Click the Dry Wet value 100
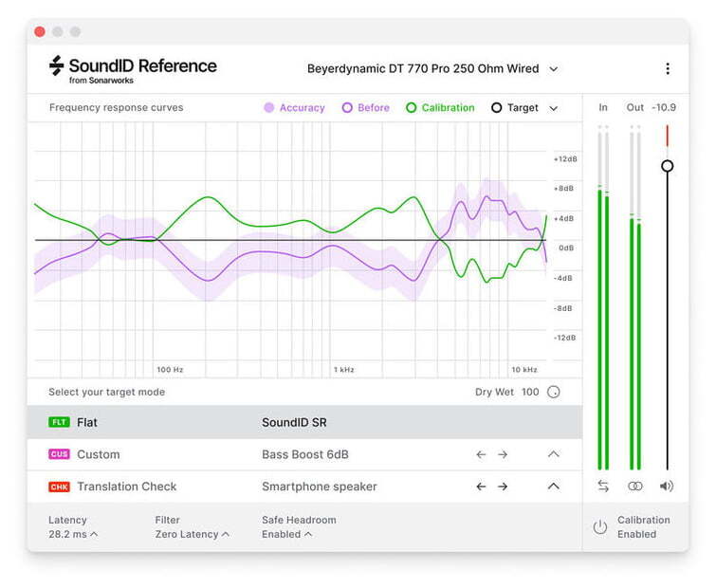Viewport: 716px width, 588px height. pyautogui.click(x=530, y=392)
